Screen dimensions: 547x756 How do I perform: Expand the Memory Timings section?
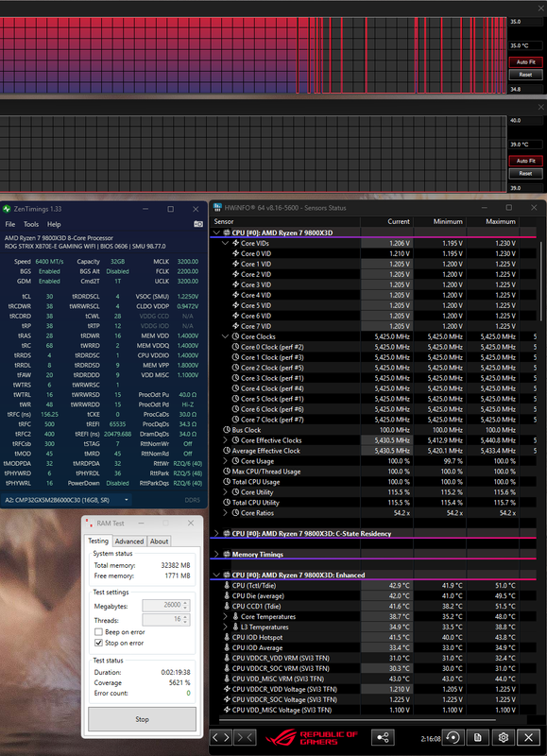pos(216,555)
